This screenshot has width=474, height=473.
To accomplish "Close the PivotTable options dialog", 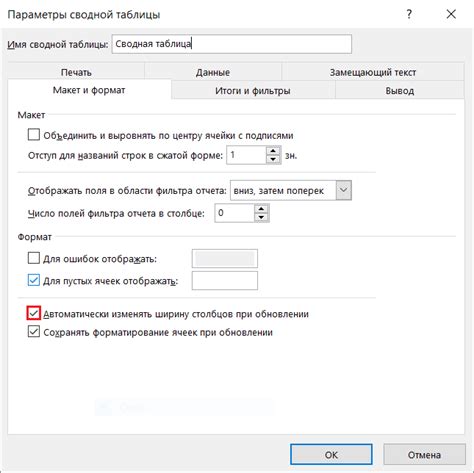I will click(451, 14).
